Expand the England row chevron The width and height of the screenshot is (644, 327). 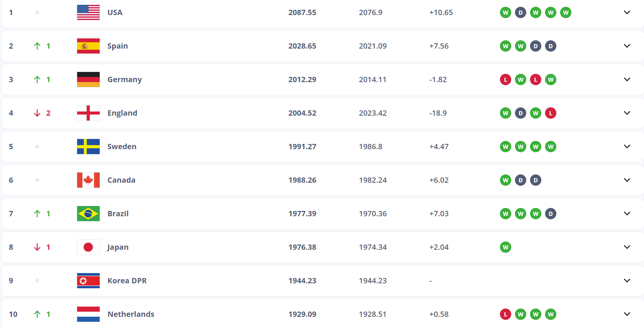coord(627,113)
